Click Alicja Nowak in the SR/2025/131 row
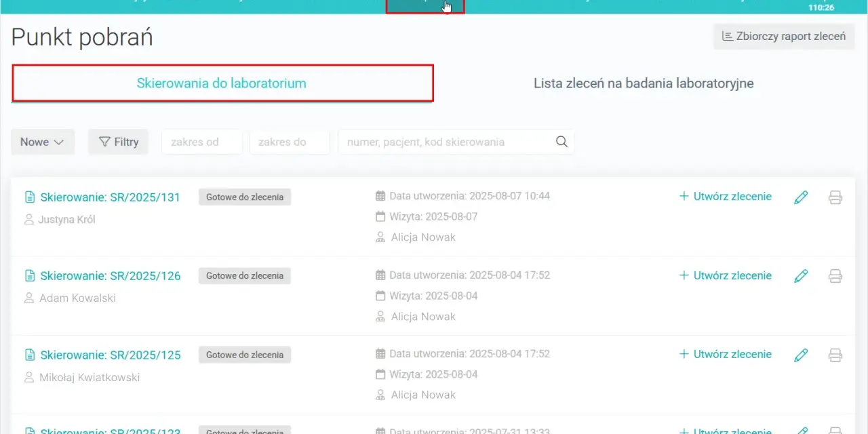The width and height of the screenshot is (868, 434). coord(423,237)
